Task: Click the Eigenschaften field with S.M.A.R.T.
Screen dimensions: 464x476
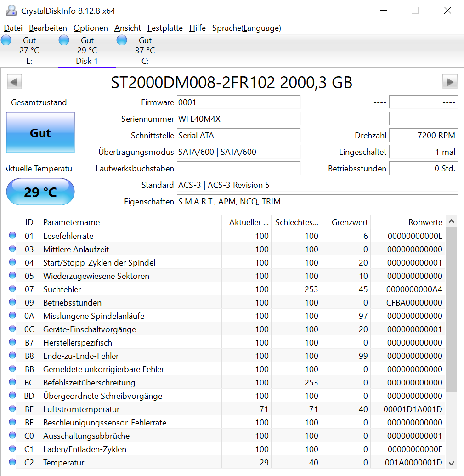Action: click(x=317, y=202)
